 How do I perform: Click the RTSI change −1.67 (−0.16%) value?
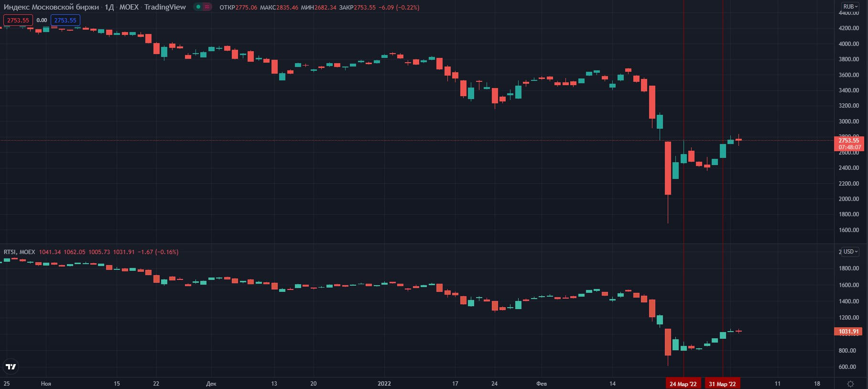(158, 252)
